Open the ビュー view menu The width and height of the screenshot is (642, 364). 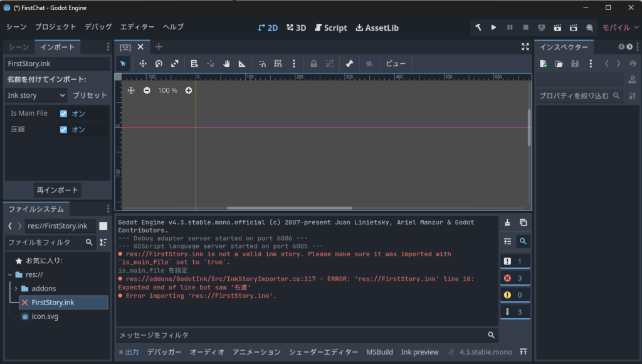[396, 63]
